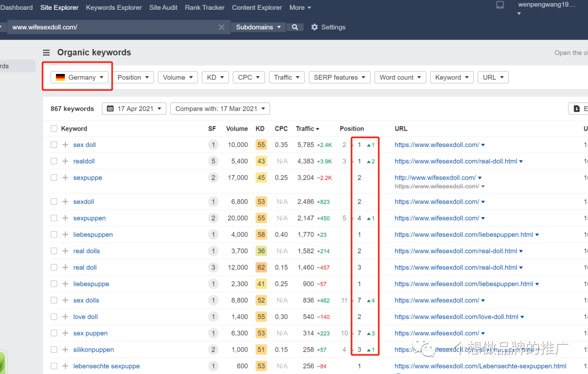Open the Traffic filter dropdown
This screenshot has height=374, width=588.
pyautogui.click(x=286, y=77)
